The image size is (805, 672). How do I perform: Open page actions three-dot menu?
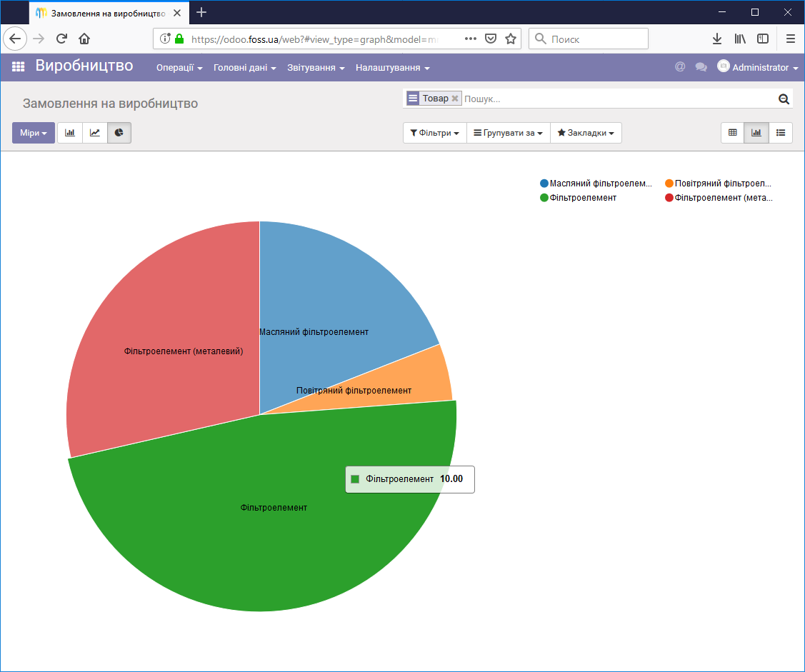point(470,39)
